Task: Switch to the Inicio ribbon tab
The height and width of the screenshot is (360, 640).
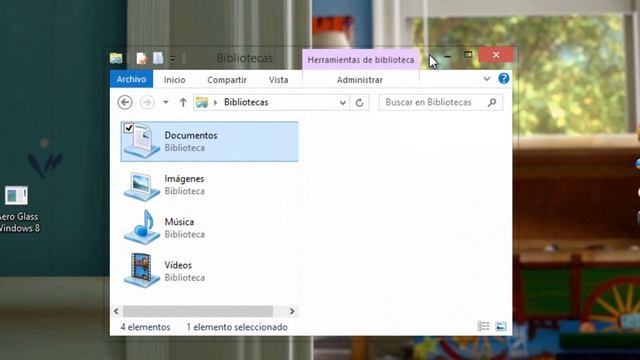Action: click(175, 80)
